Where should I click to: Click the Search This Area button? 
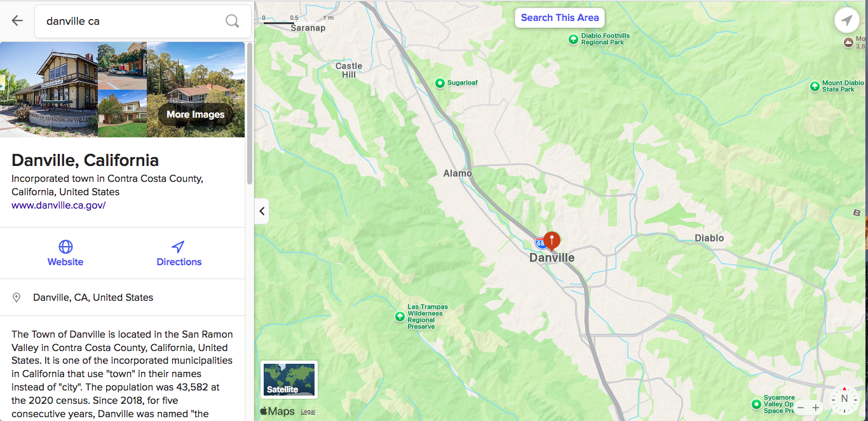click(560, 18)
